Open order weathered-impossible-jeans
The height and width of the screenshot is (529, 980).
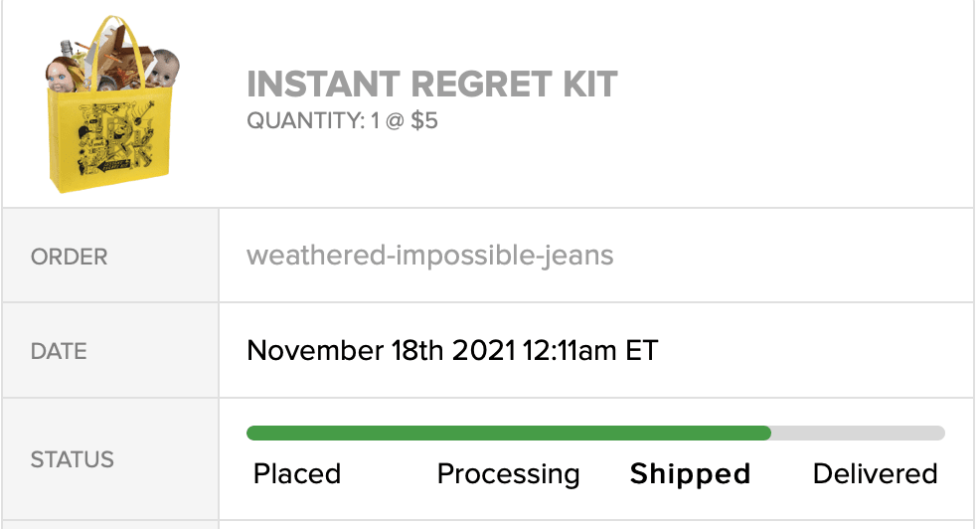[x=429, y=256]
